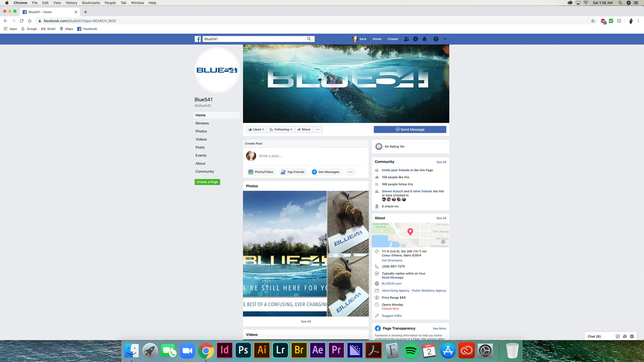Image resolution: width=644 pixels, height=362 pixels.
Task: Open Chrome home page button
Action: pos(30,21)
